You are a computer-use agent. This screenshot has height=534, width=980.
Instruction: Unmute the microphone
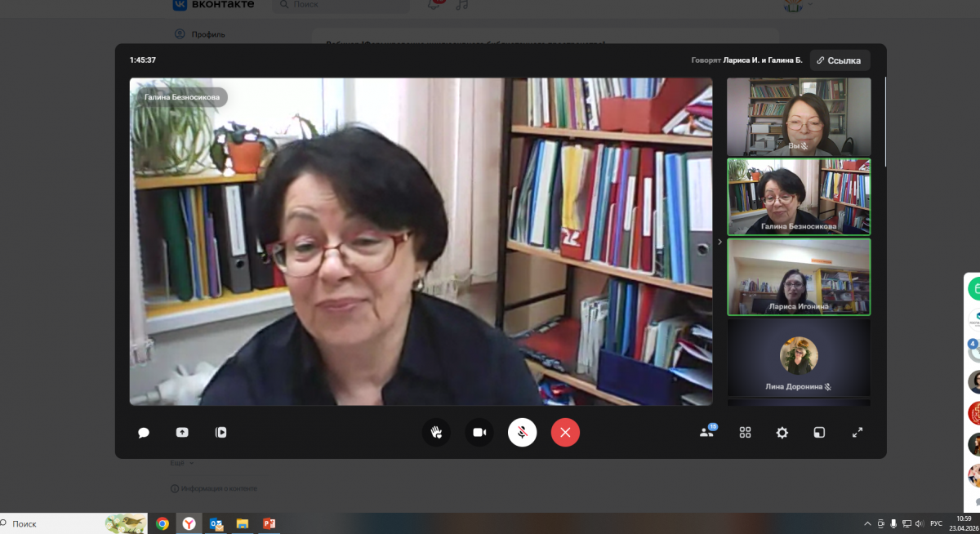523,433
